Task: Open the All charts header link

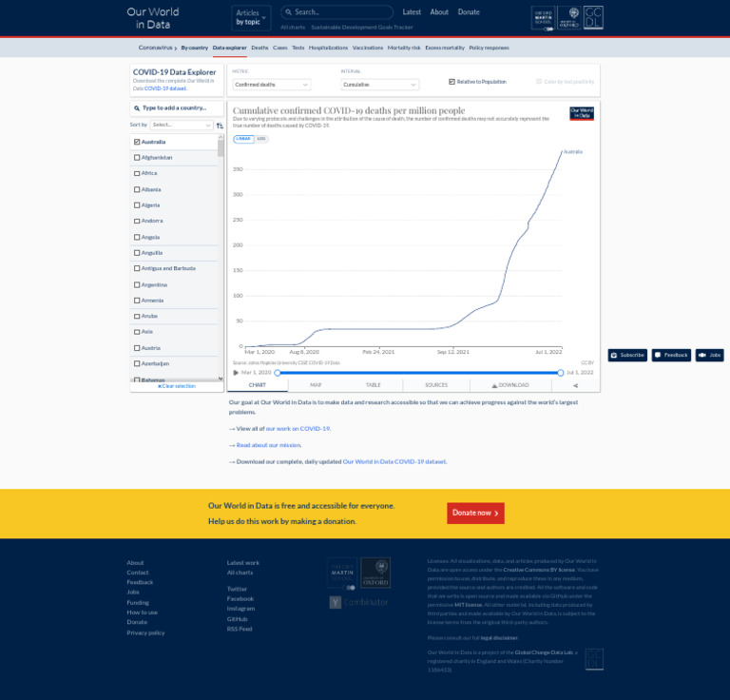Action: 293,28
